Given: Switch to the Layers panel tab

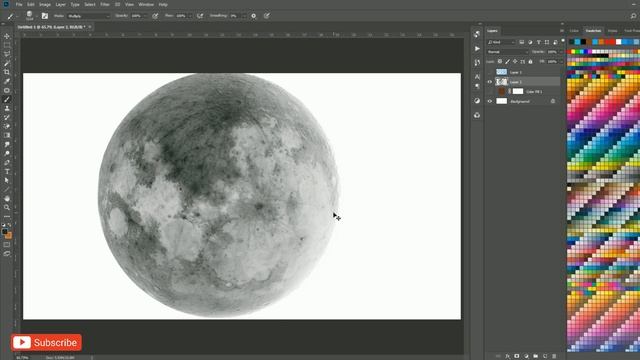Looking at the screenshot, I should pos(493,31).
